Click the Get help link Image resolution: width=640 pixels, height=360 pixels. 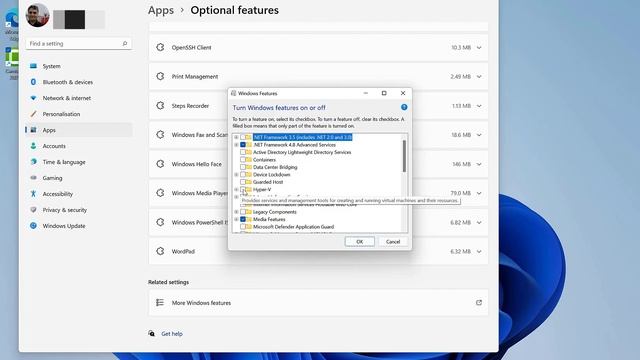[172, 334]
